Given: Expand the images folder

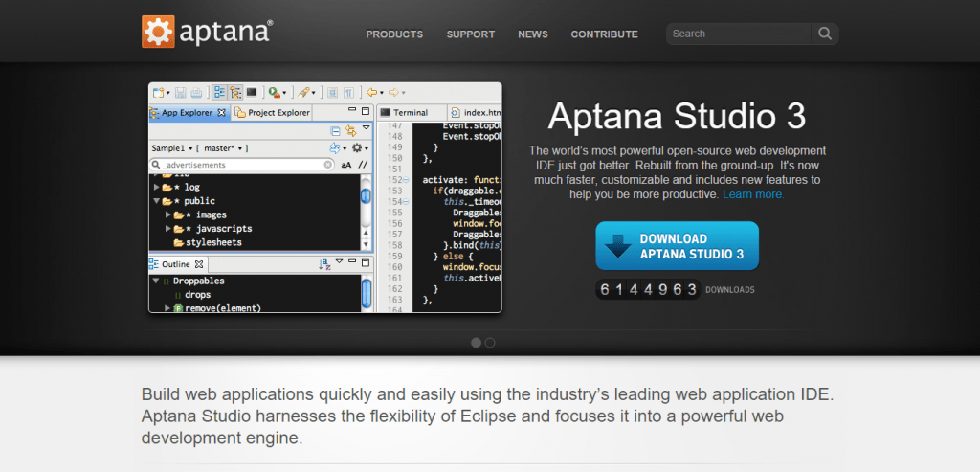Looking at the screenshot, I should 168,215.
